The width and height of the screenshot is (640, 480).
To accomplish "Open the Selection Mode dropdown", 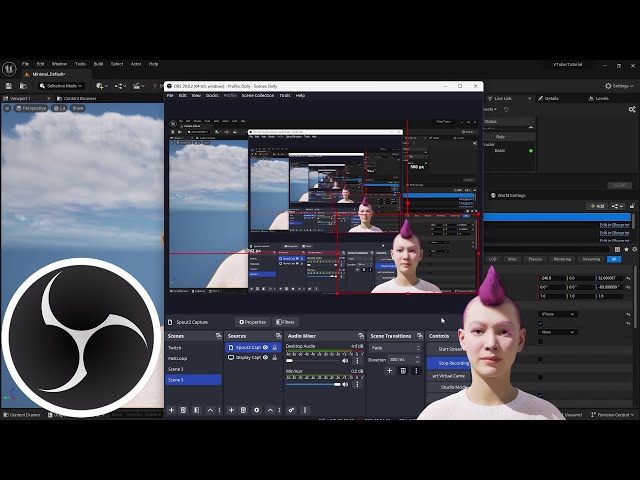I will (x=61, y=86).
